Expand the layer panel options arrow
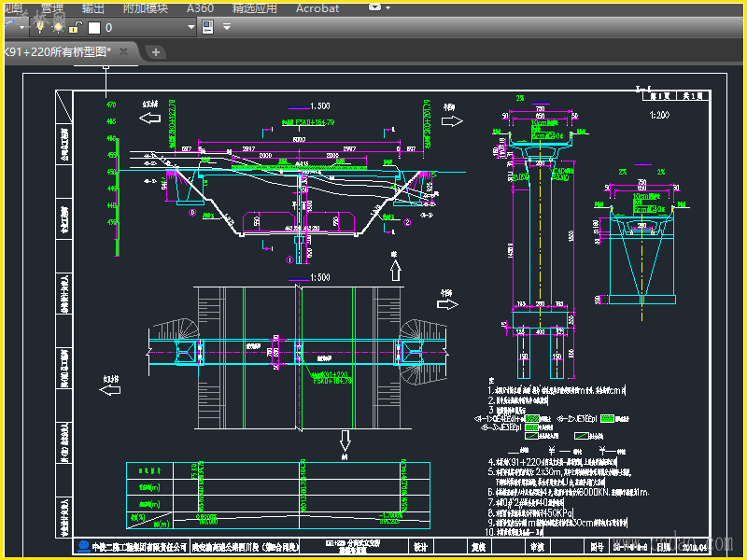The height and width of the screenshot is (560, 747). tap(227, 27)
